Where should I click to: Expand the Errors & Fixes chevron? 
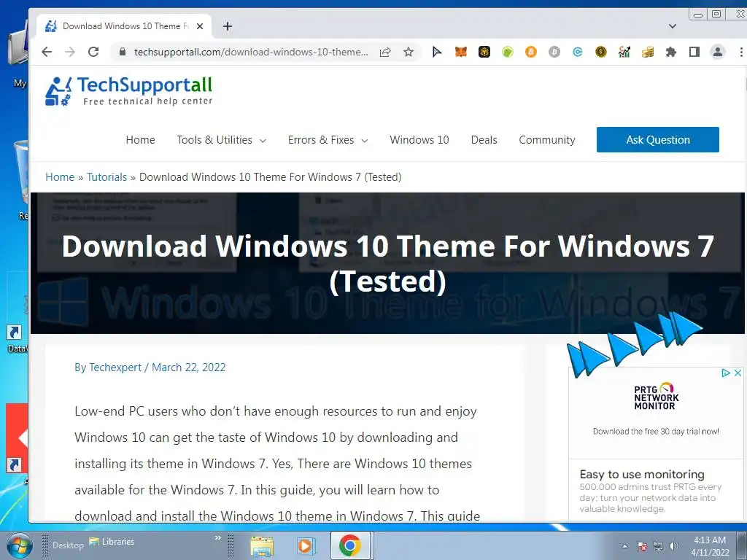pyautogui.click(x=365, y=141)
